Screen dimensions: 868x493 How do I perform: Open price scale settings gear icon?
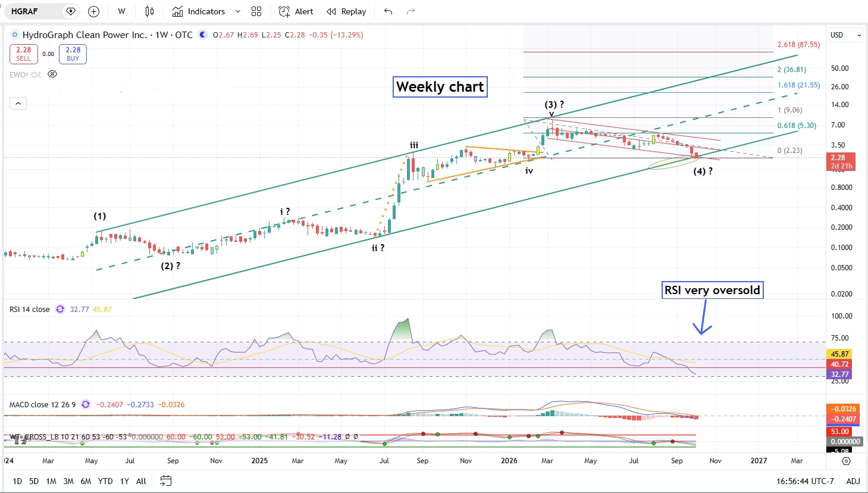click(847, 461)
